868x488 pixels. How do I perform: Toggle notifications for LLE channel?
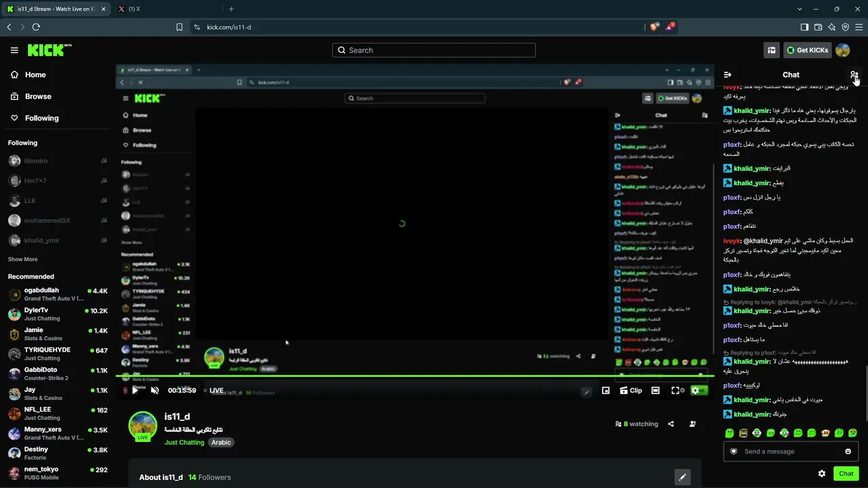click(104, 201)
